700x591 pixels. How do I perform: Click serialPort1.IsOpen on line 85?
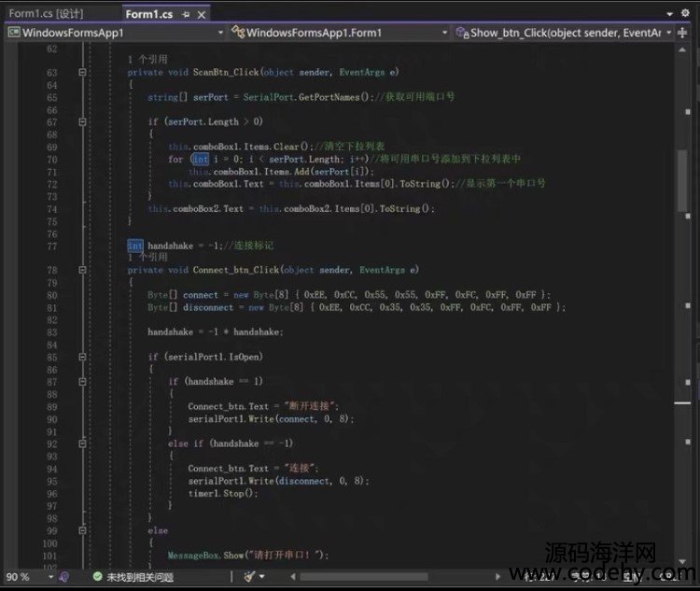[x=216, y=357]
